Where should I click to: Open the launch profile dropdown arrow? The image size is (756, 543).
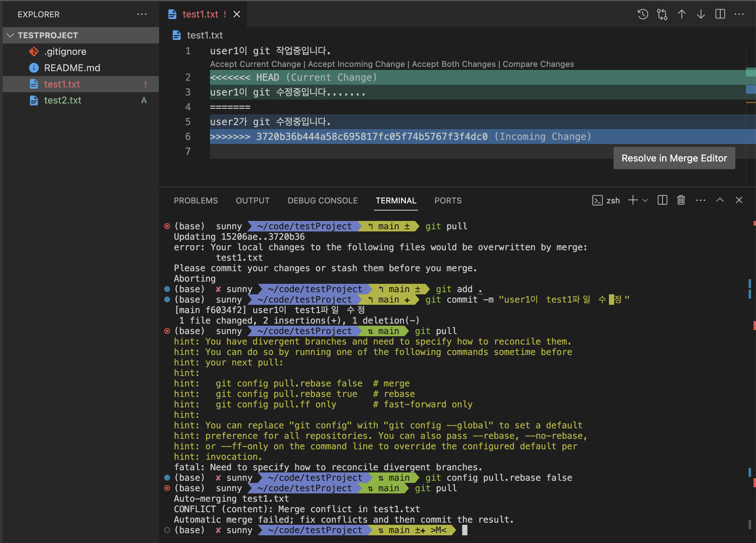[x=645, y=201]
